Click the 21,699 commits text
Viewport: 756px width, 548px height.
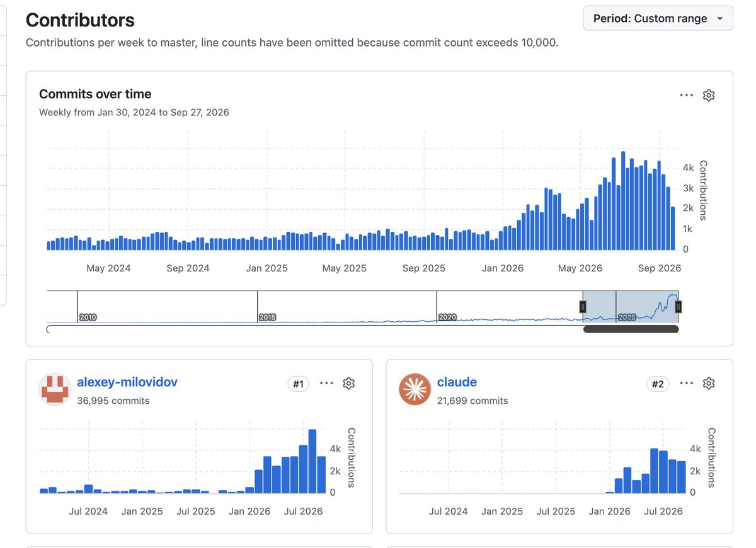472,401
